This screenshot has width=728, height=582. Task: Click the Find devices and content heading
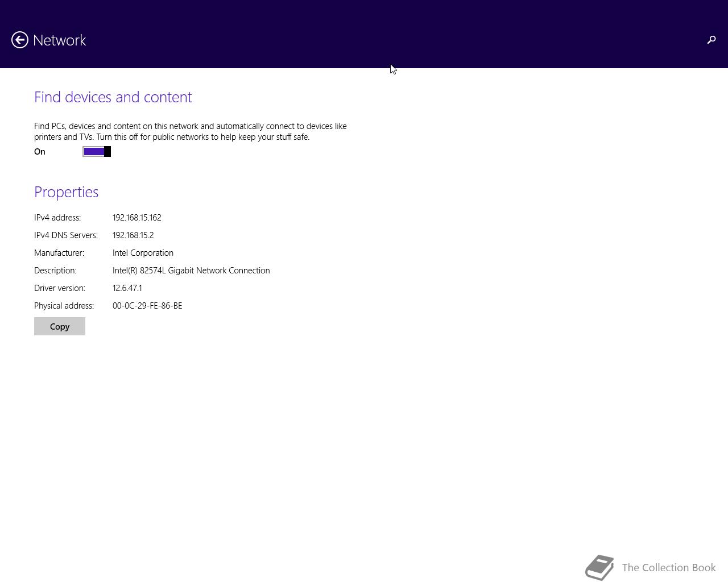pyautogui.click(x=113, y=97)
